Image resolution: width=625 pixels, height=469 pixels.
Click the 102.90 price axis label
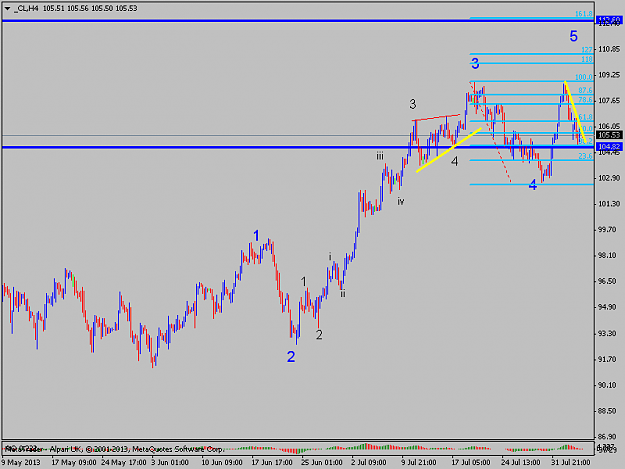point(609,178)
